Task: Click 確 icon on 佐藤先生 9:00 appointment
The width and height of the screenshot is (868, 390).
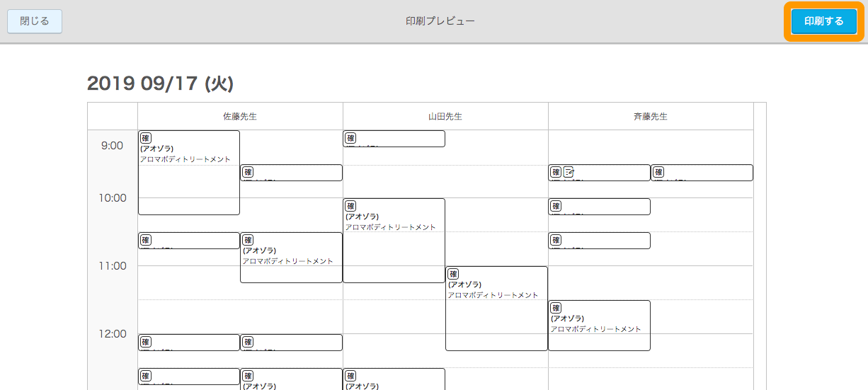Action: (146, 138)
